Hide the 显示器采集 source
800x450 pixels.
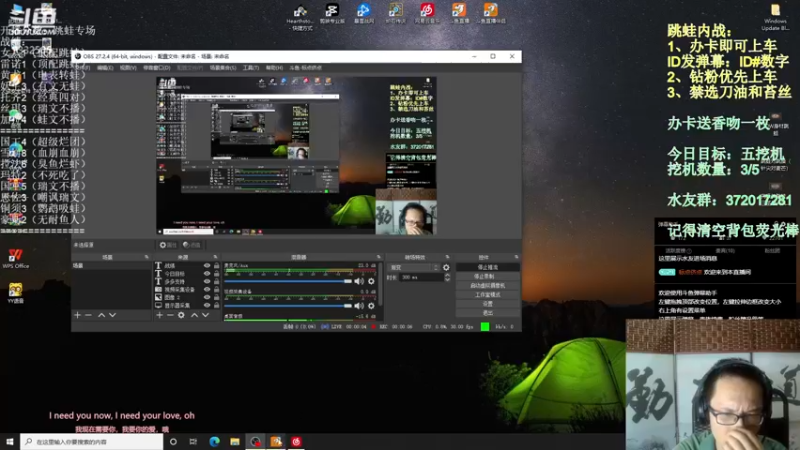[207, 305]
